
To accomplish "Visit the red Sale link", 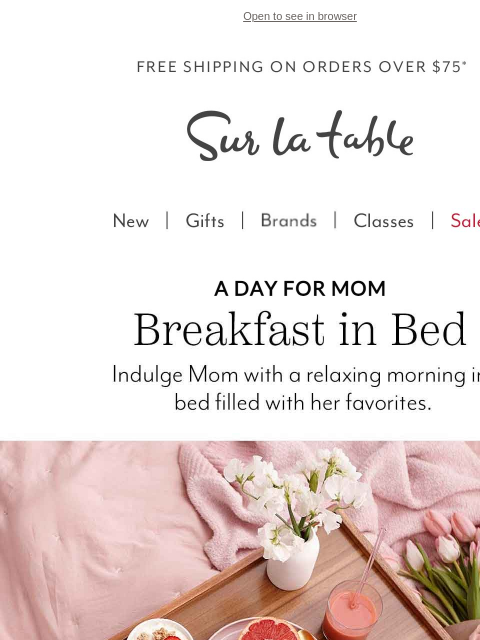I will [465, 221].
